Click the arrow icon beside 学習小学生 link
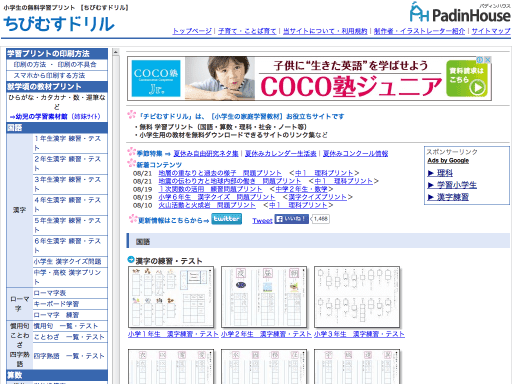The height and width of the screenshot is (384, 512). tap(431, 185)
